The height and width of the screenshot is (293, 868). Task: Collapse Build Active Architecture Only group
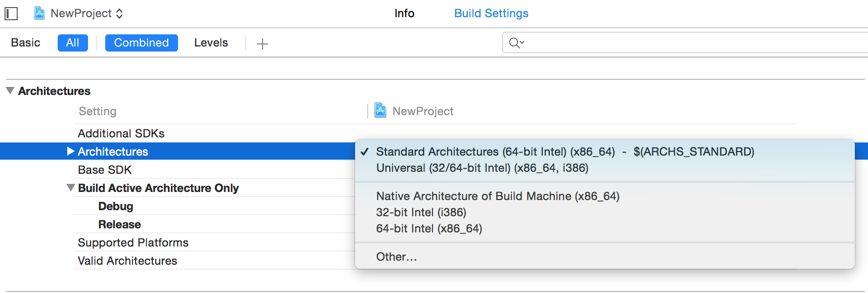click(71, 188)
